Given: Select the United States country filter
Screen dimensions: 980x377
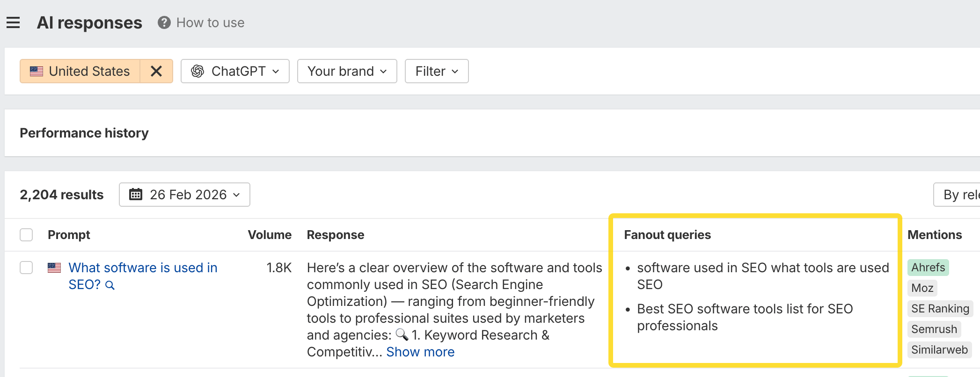Looking at the screenshot, I should pyautogui.click(x=80, y=71).
